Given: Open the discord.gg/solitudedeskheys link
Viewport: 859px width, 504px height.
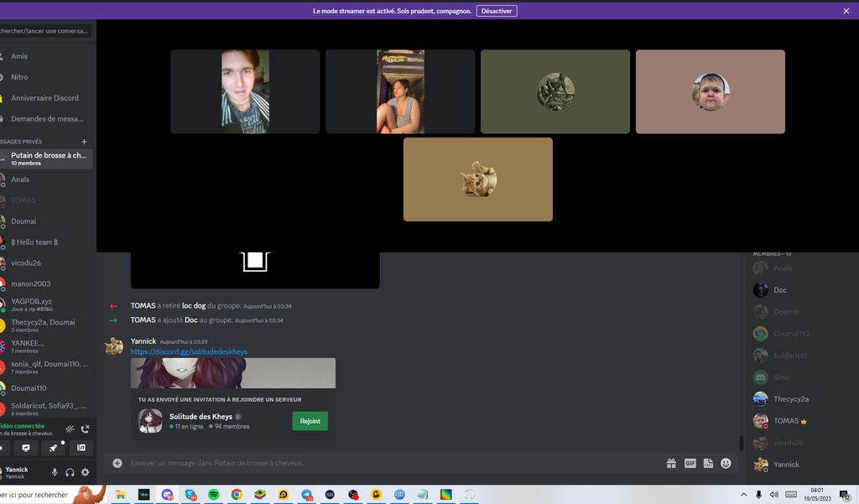Looking at the screenshot, I should click(189, 352).
